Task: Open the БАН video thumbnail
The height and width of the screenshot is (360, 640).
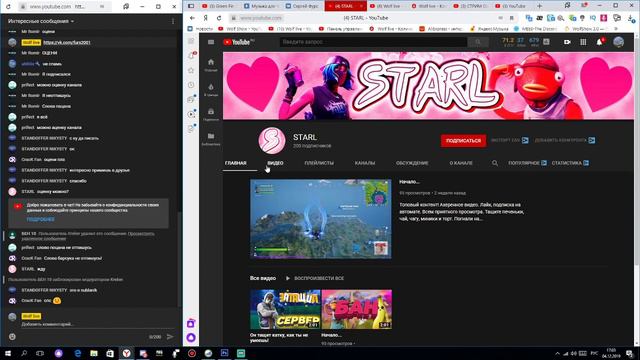Action: 357,309
